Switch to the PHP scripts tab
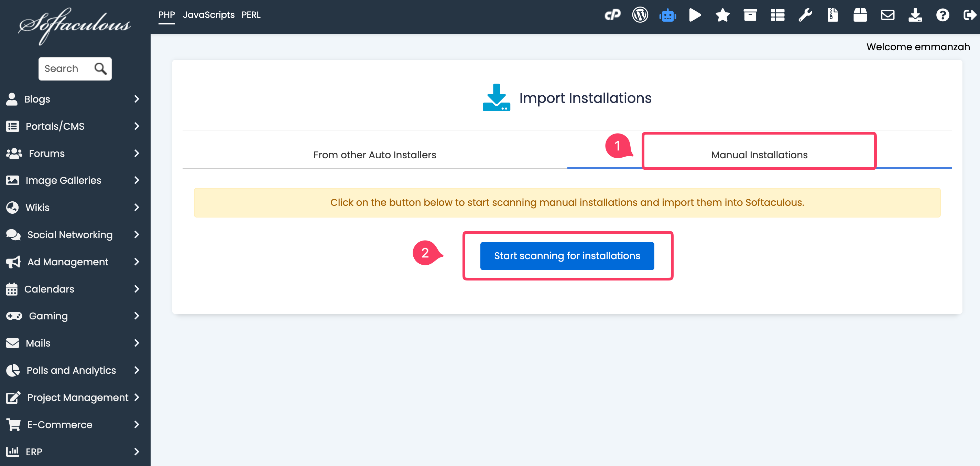Screen dimensions: 980x466 167,15
